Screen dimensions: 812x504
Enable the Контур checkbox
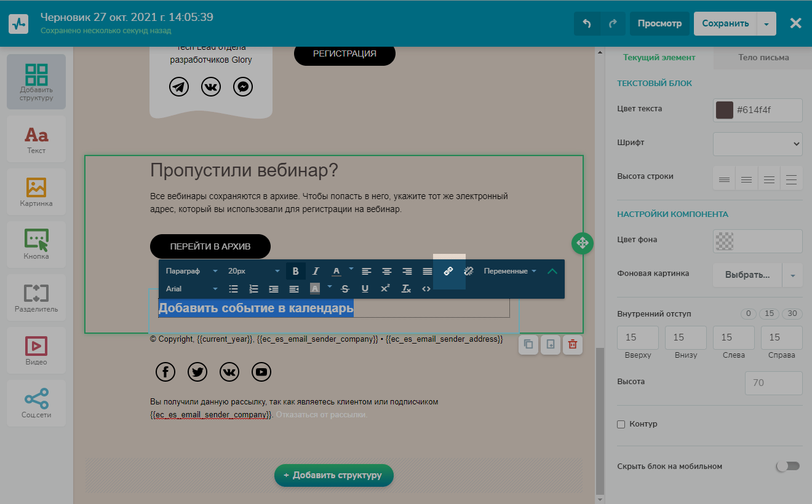pos(621,424)
